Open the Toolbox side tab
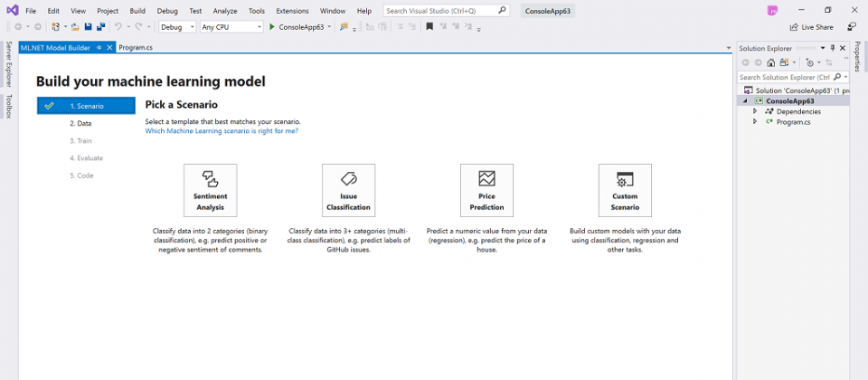Image resolution: width=868 pixels, height=380 pixels. 8,106
